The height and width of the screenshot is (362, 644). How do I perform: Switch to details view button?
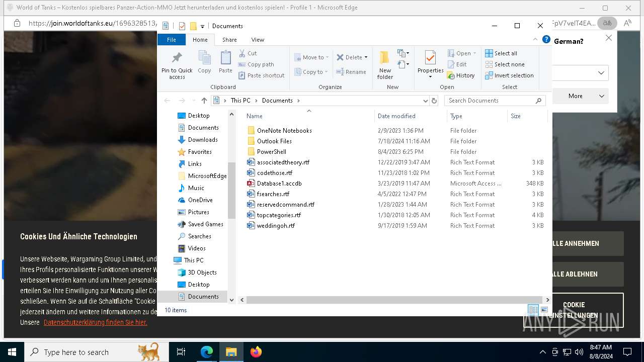tap(533, 310)
